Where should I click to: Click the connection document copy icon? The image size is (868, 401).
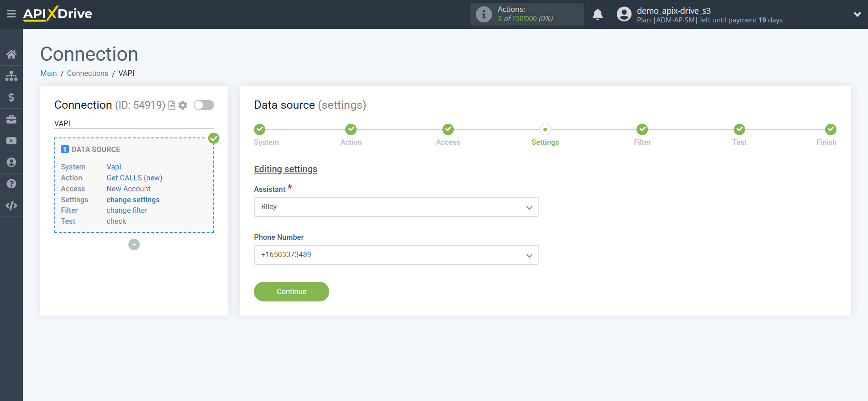172,106
